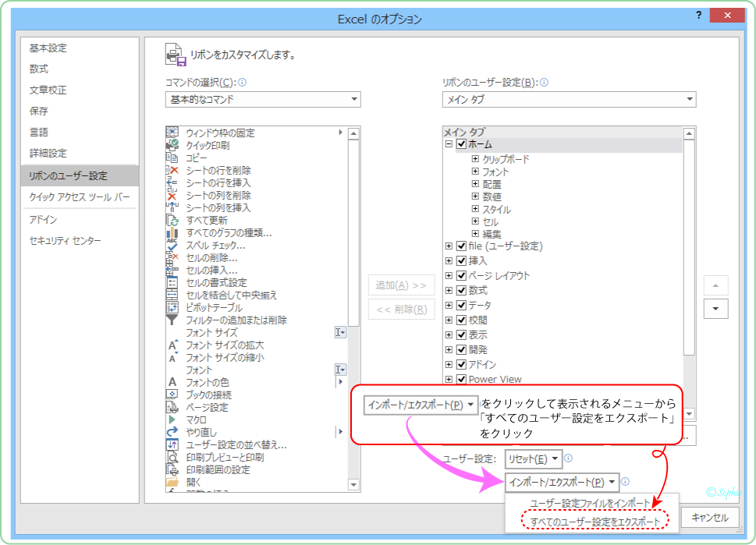Select the すべて更新 refresh icon
Image resolution: width=756 pixels, height=545 pixels.
point(172,220)
